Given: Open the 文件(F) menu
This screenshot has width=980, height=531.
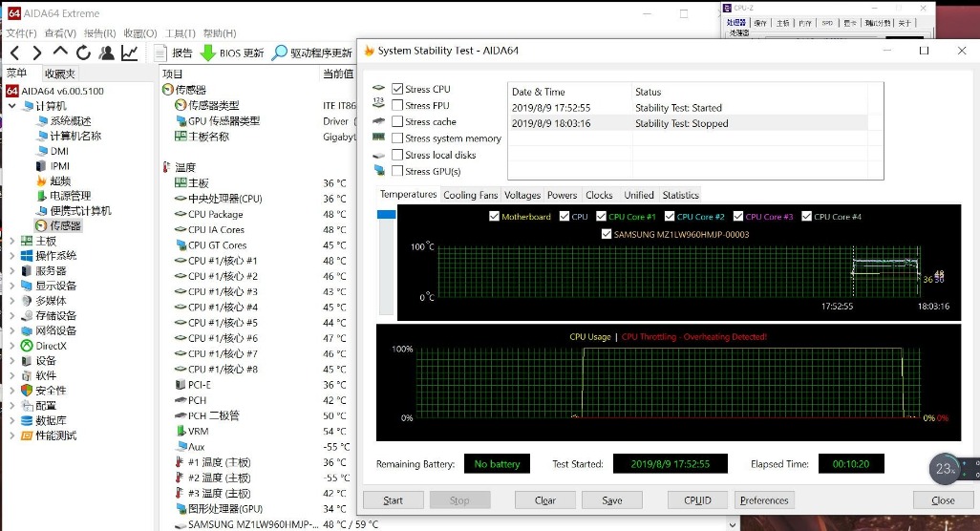Looking at the screenshot, I should tap(21, 33).
